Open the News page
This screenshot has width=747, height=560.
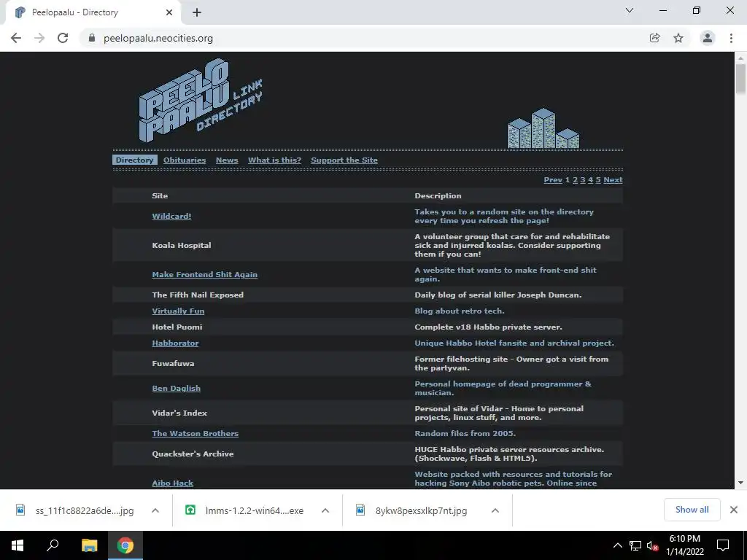[x=227, y=160]
